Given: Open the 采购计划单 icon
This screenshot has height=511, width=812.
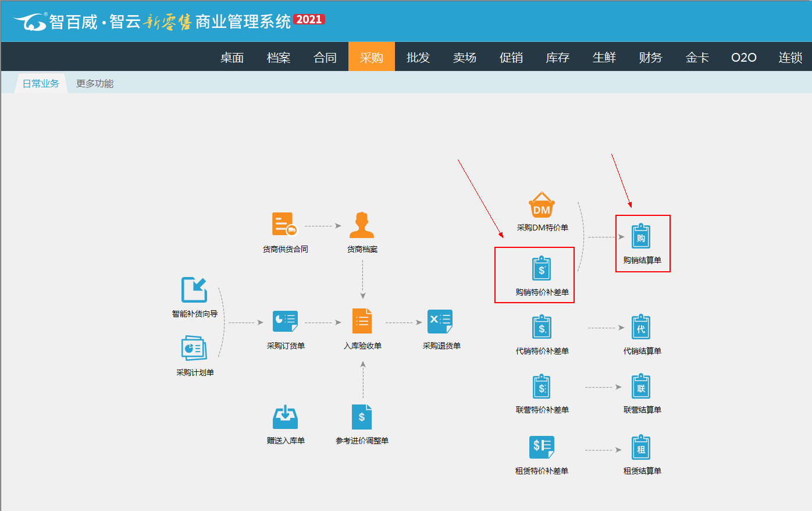Looking at the screenshot, I should [x=194, y=349].
